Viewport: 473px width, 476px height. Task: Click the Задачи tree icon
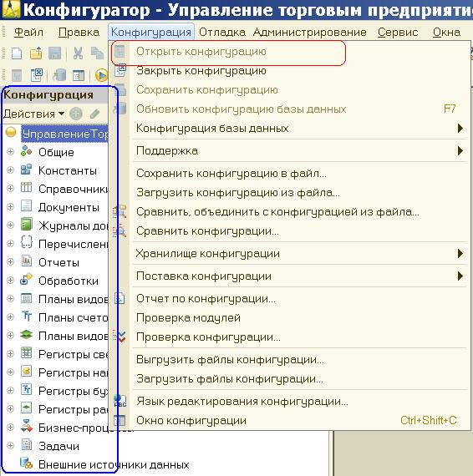point(26,445)
